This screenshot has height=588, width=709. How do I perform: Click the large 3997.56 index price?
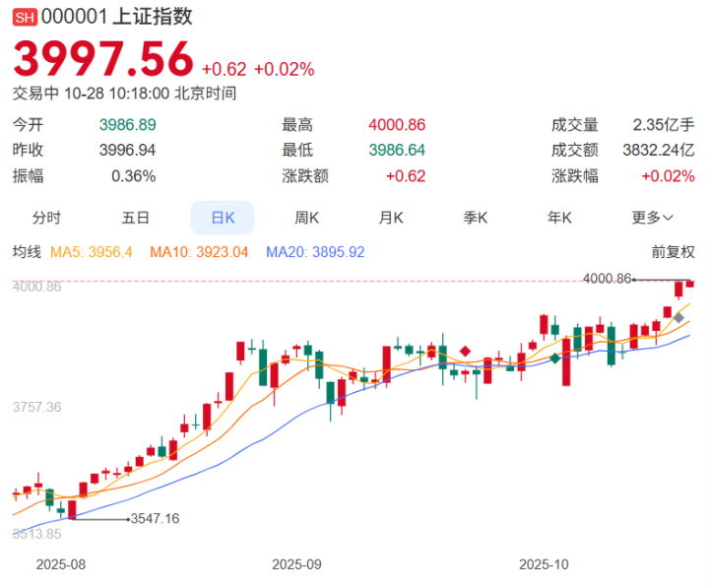(x=103, y=58)
